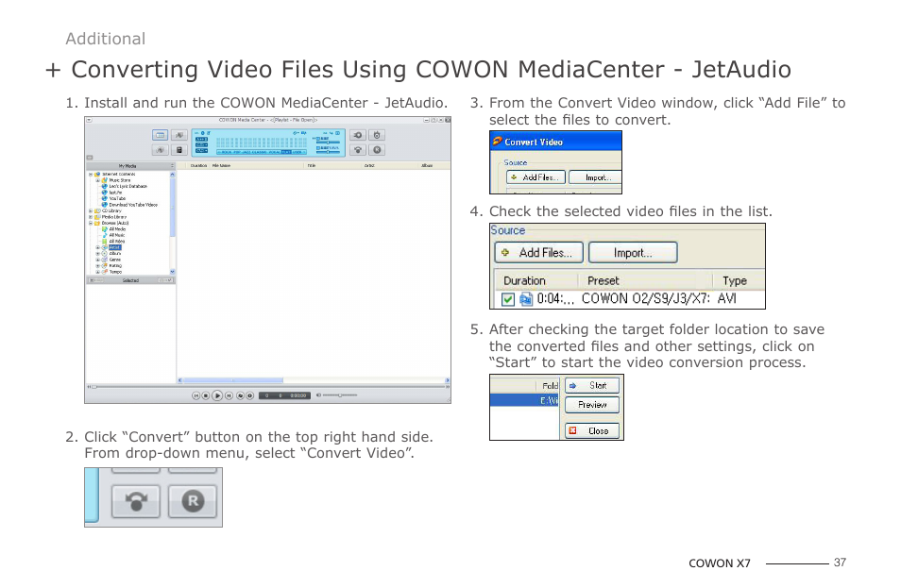Viewport: 901px width, 588px height.
Task: Click the Close button in step 5
Action: click(592, 430)
